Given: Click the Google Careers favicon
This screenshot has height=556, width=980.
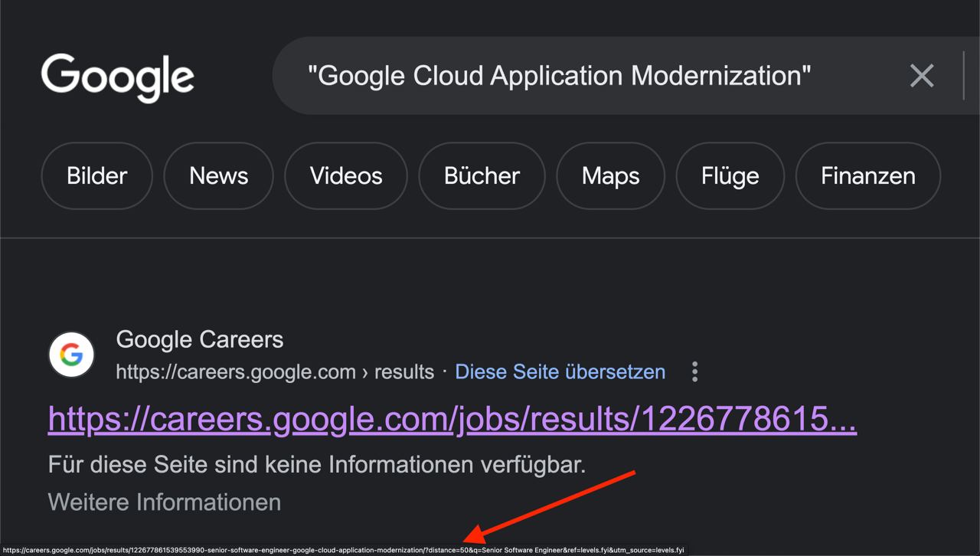Looking at the screenshot, I should click(x=71, y=355).
